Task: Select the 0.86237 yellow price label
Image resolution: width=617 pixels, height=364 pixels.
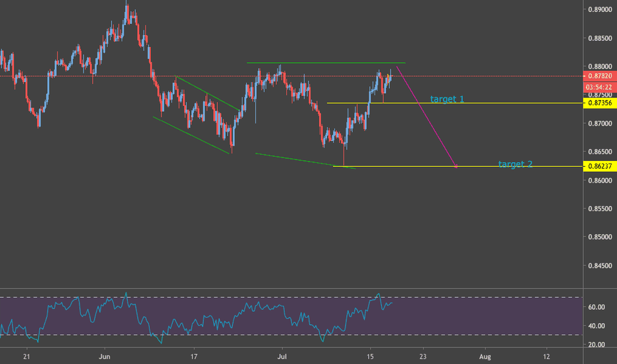Action: tap(600, 166)
